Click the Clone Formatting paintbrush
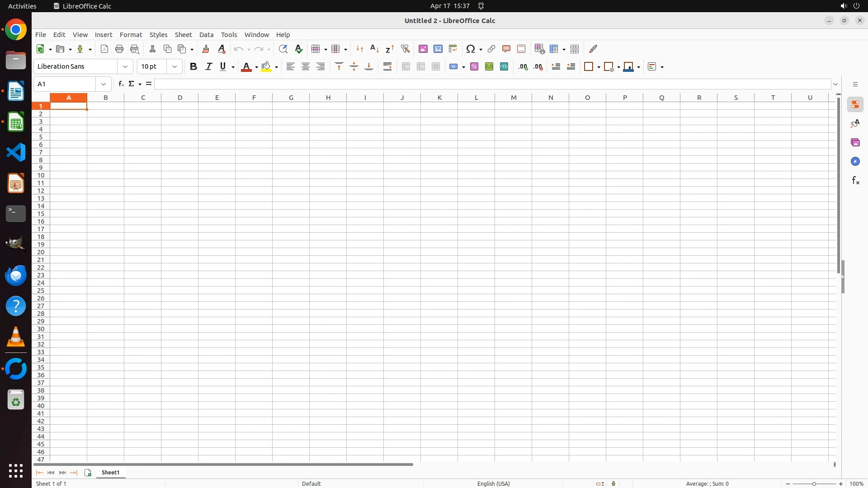This screenshot has height=488, width=868. (x=206, y=49)
